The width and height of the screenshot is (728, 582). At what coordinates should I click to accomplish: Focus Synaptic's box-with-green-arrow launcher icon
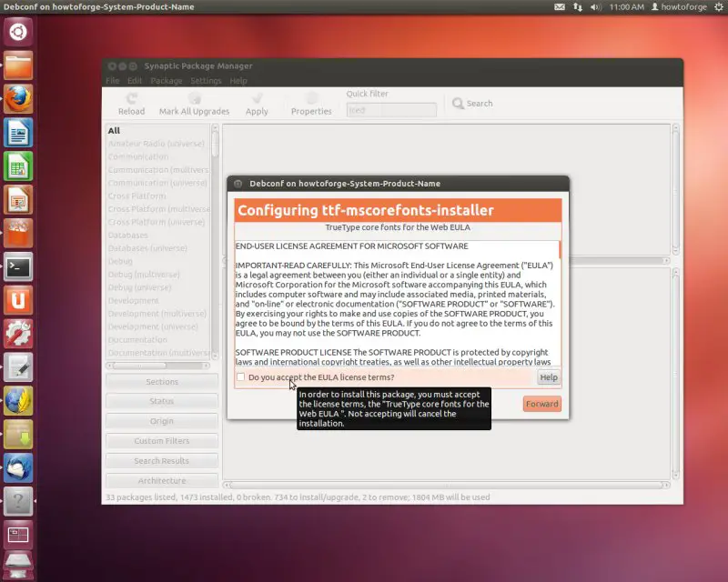click(18, 435)
